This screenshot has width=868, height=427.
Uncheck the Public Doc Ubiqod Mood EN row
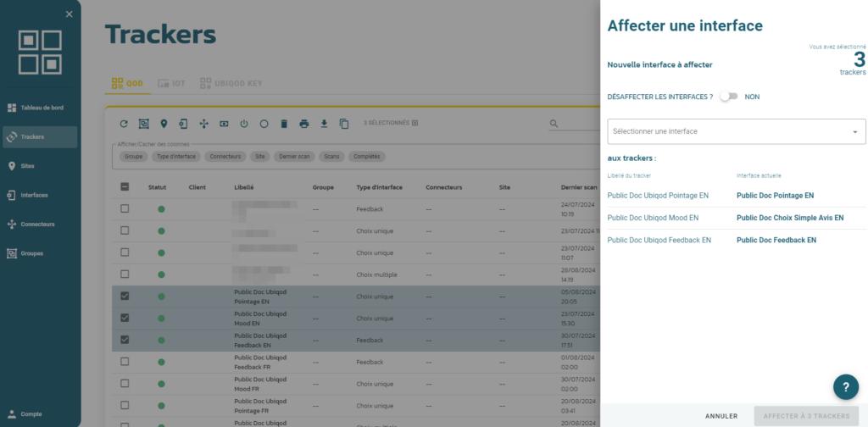tap(125, 318)
